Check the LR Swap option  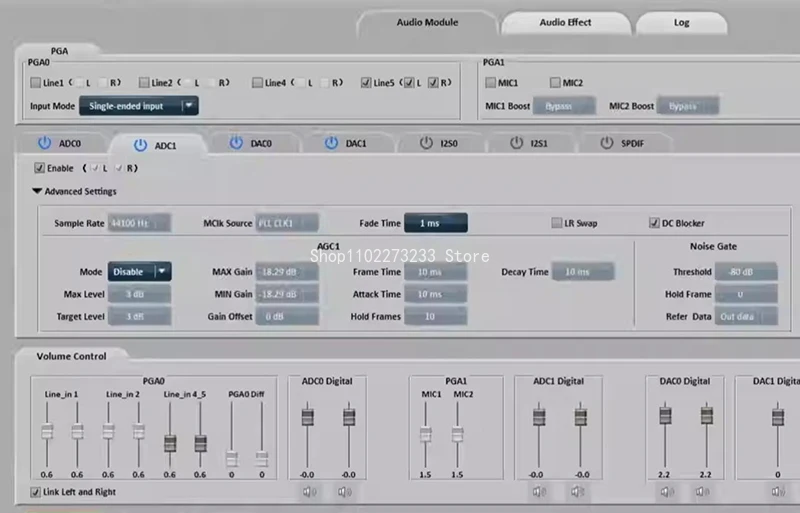click(557, 223)
